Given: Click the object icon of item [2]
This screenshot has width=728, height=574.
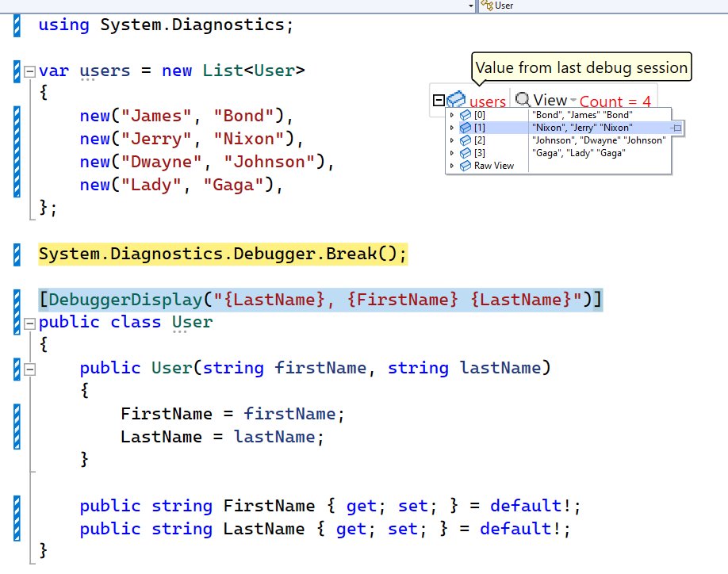Looking at the screenshot, I should tap(466, 140).
